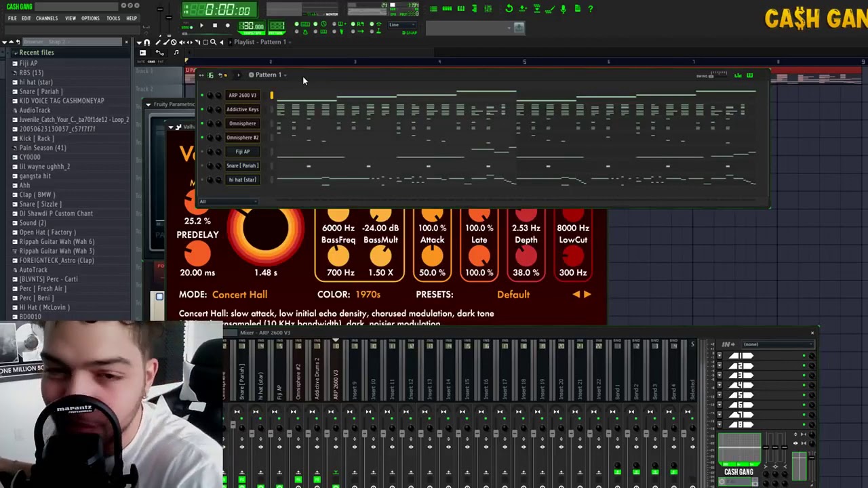Image resolution: width=868 pixels, height=488 pixels.
Task: Click the Omnisphere channel pan knob
Action: click(210, 124)
